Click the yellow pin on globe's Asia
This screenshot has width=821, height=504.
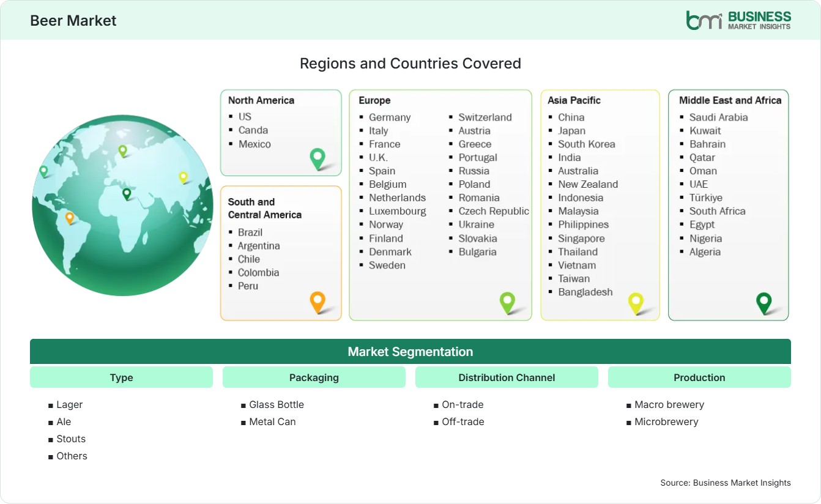tap(183, 177)
